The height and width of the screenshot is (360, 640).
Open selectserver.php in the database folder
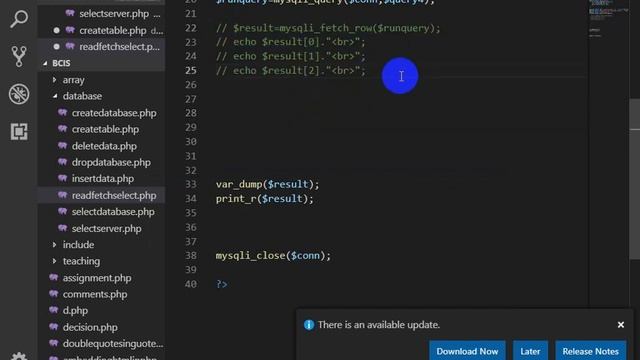pyautogui.click(x=107, y=228)
